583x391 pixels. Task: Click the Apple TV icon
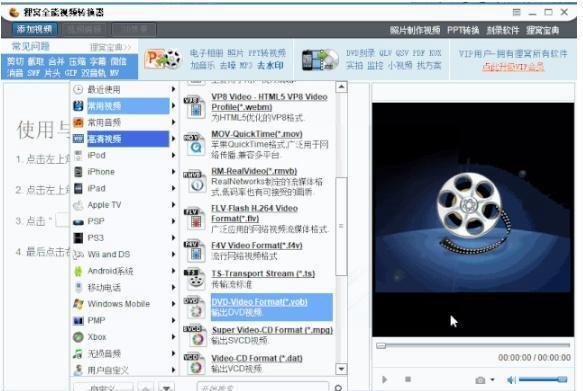coord(78,205)
